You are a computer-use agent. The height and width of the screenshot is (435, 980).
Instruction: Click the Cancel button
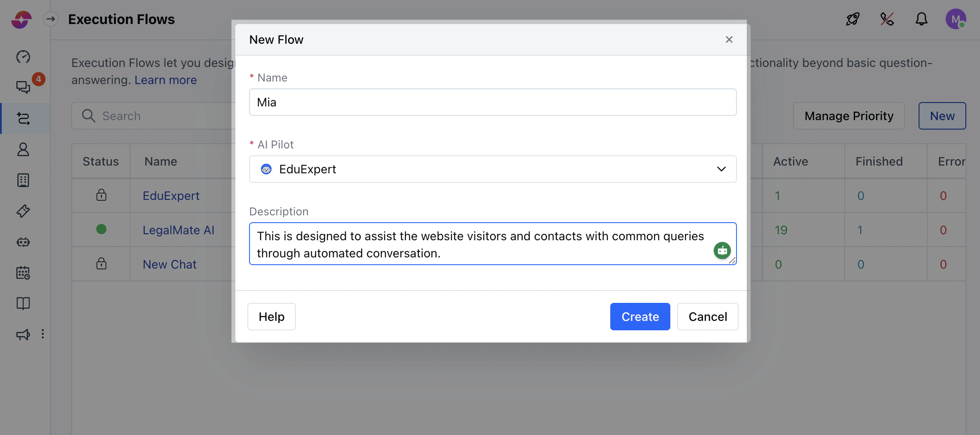coord(708,317)
